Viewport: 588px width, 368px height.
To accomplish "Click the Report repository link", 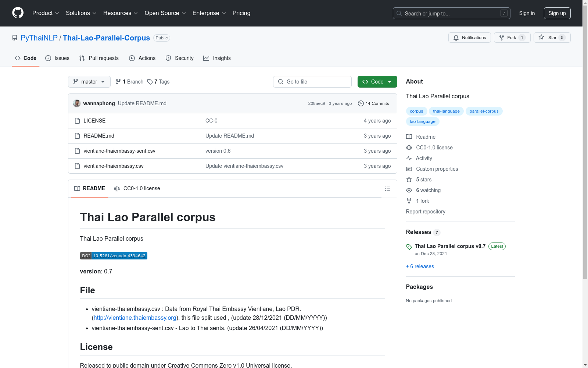I will 426,212.
